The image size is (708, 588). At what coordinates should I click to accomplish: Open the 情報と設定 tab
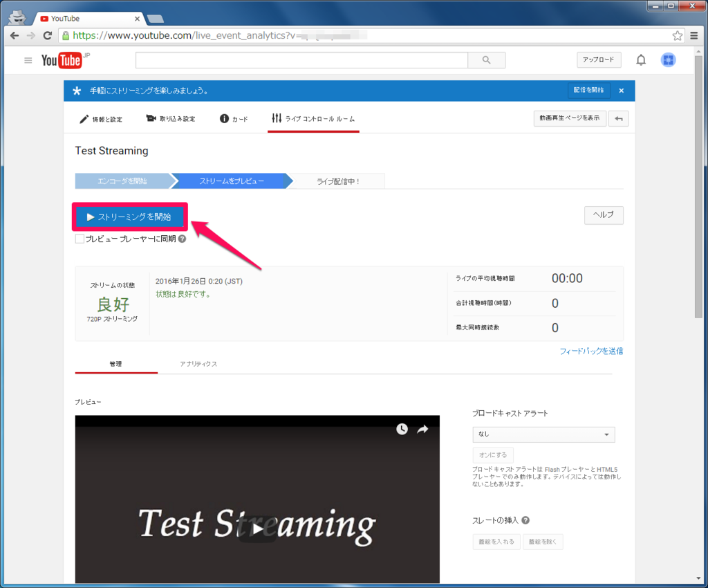click(101, 119)
